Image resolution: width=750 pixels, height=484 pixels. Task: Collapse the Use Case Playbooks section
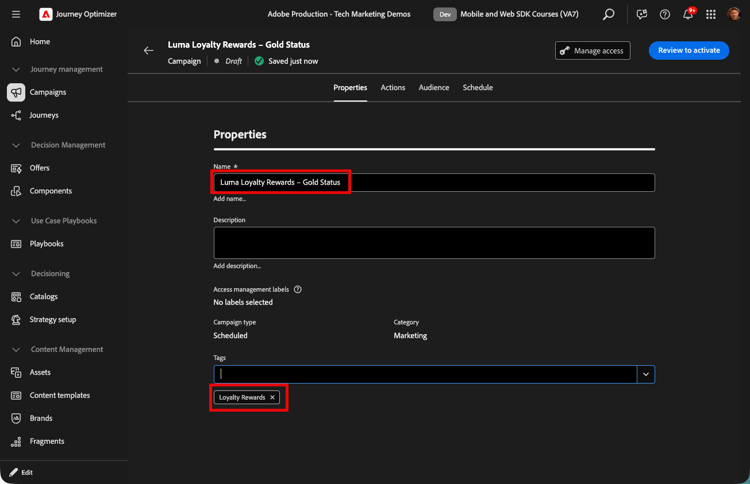point(16,221)
